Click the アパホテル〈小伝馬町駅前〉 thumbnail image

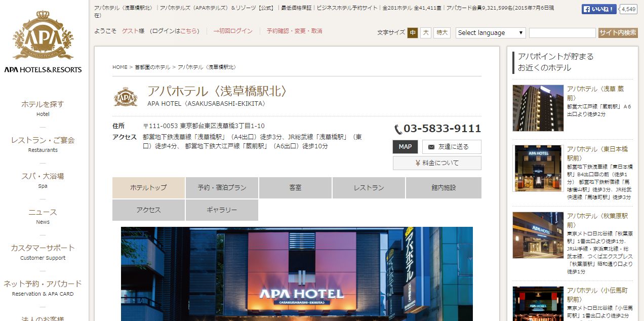pos(538,304)
